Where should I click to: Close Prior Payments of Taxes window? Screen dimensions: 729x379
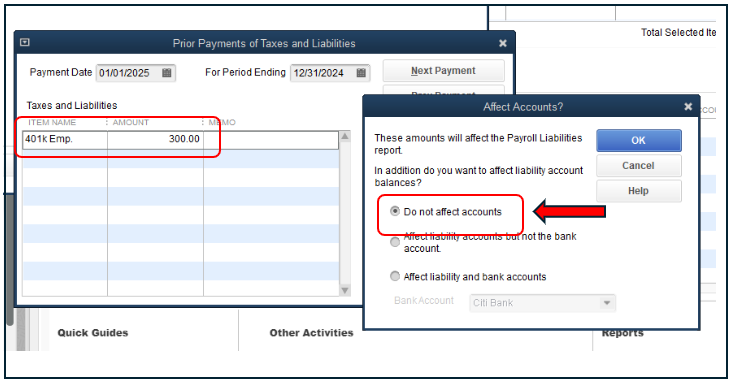pos(503,43)
